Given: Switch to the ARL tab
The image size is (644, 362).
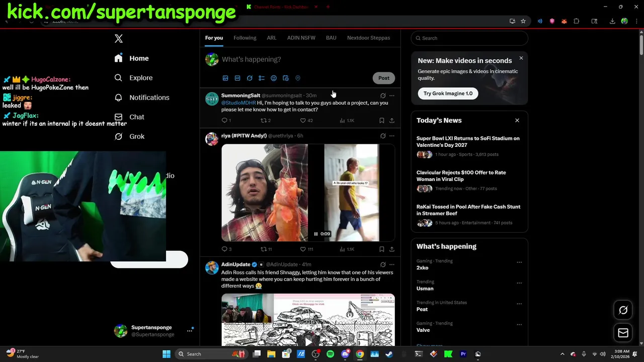Looking at the screenshot, I should [272, 38].
